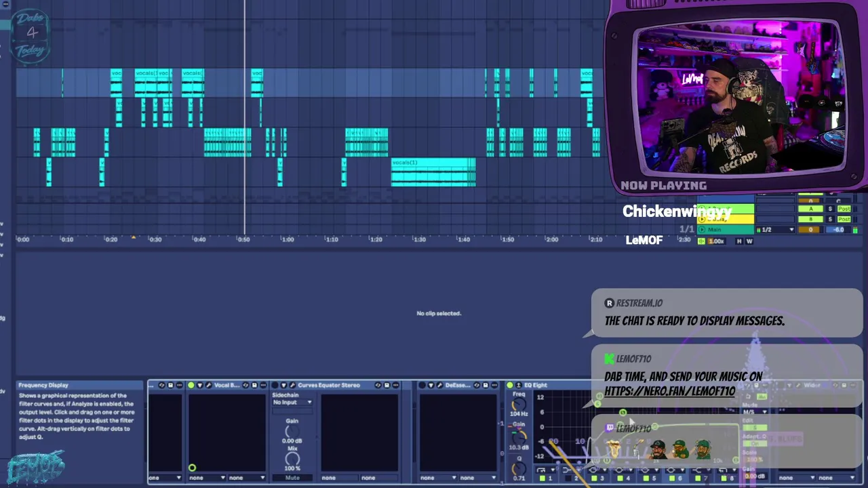Toggle Post button on return B
Screen dimensions: 868x488
(844, 219)
